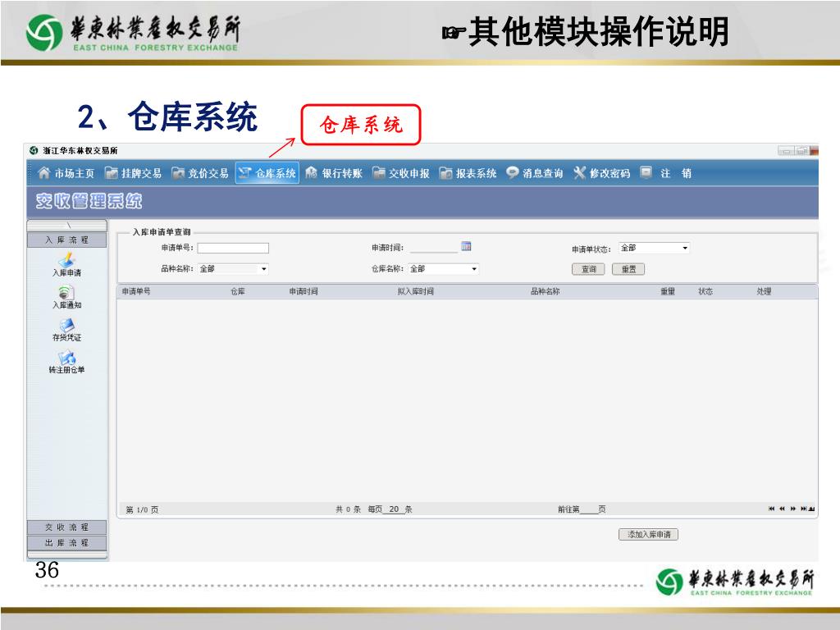Expand the 交收流程 sidebar section

pos(66,527)
